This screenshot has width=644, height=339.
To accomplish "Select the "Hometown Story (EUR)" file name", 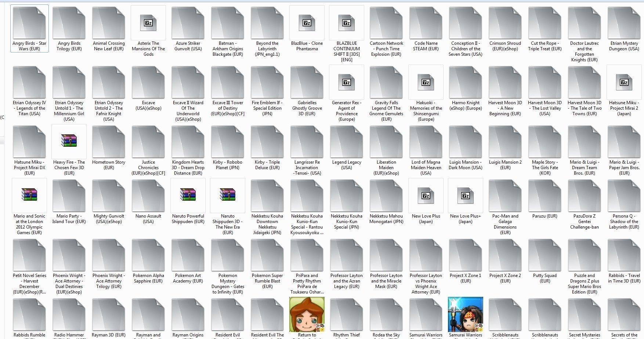I will [109, 165].
